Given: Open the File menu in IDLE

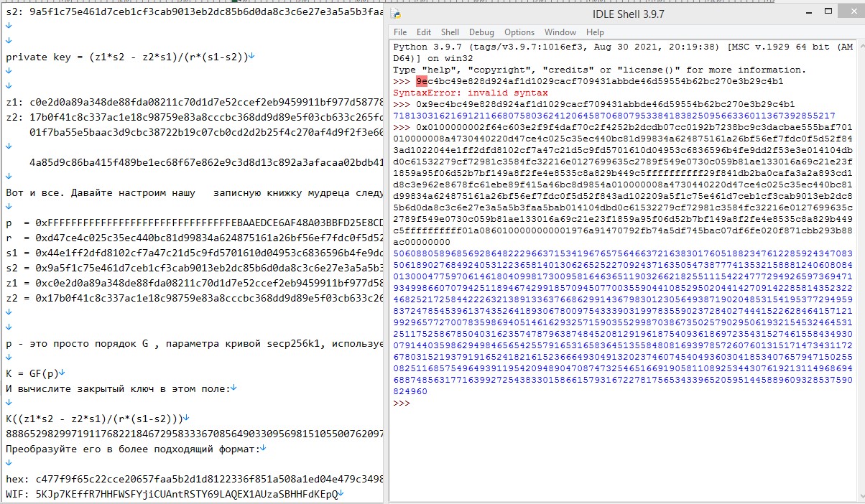Looking at the screenshot, I should coord(402,32).
